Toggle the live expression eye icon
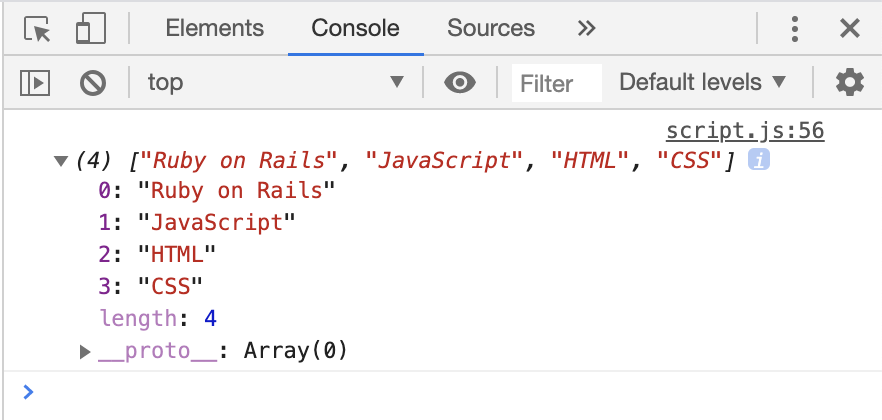This screenshot has width=882, height=420. pos(459,82)
